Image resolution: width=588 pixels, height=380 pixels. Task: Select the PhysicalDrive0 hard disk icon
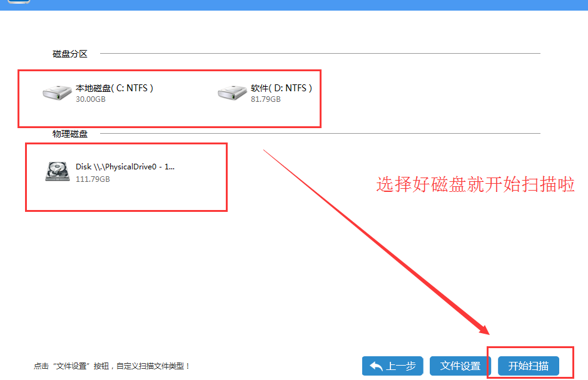[58, 171]
